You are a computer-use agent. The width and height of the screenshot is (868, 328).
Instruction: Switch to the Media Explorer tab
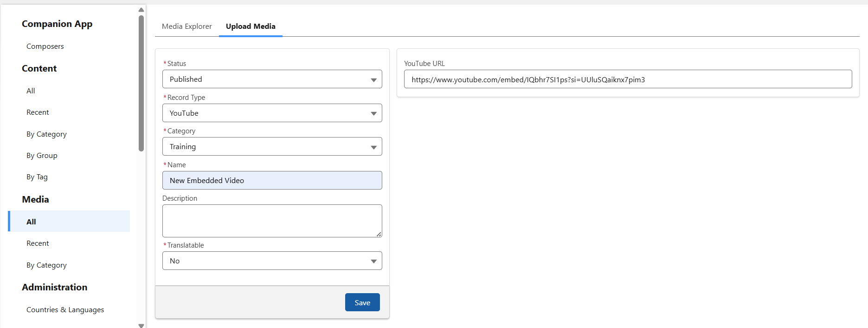(186, 26)
